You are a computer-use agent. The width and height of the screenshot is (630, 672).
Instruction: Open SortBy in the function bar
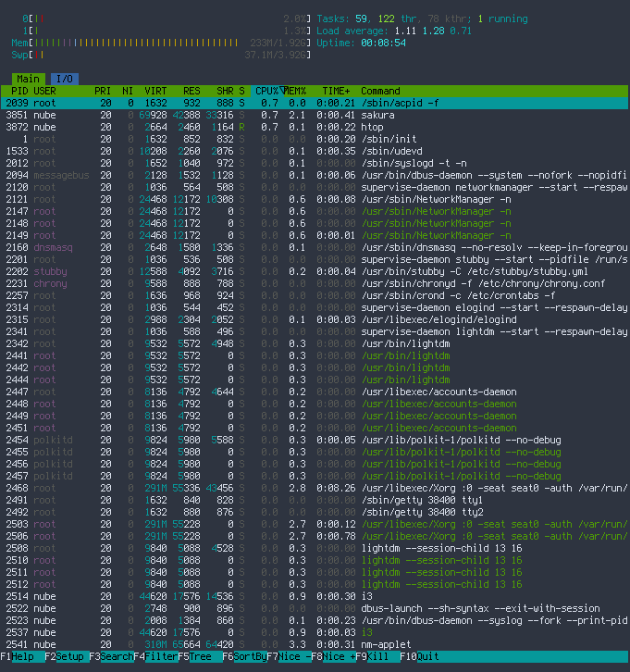tap(245, 656)
